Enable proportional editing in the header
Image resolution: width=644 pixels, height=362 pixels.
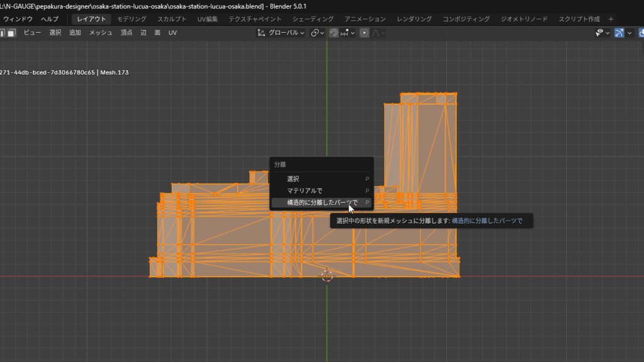[364, 33]
